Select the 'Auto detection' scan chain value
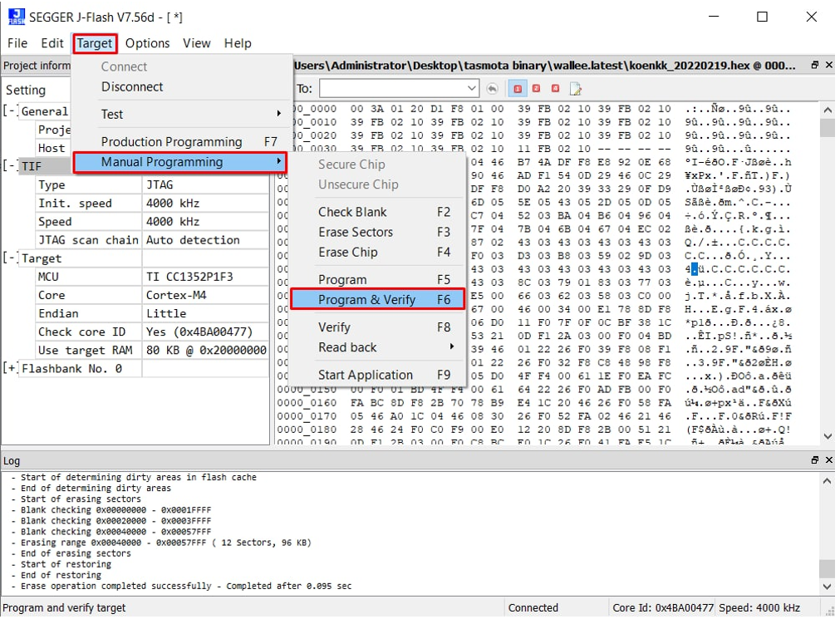Screen dimensions: 840x619 pos(206,239)
